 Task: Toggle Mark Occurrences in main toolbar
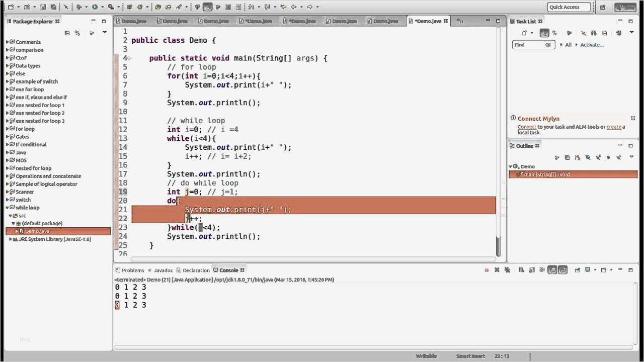tap(207, 7)
